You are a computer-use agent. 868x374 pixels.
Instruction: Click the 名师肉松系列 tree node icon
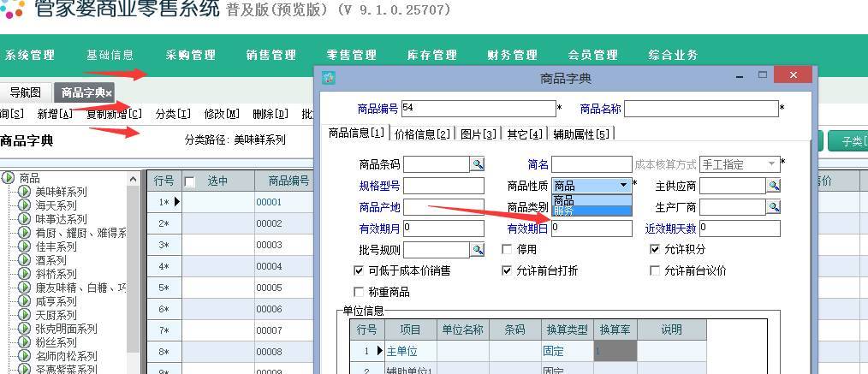pyautogui.click(x=24, y=356)
